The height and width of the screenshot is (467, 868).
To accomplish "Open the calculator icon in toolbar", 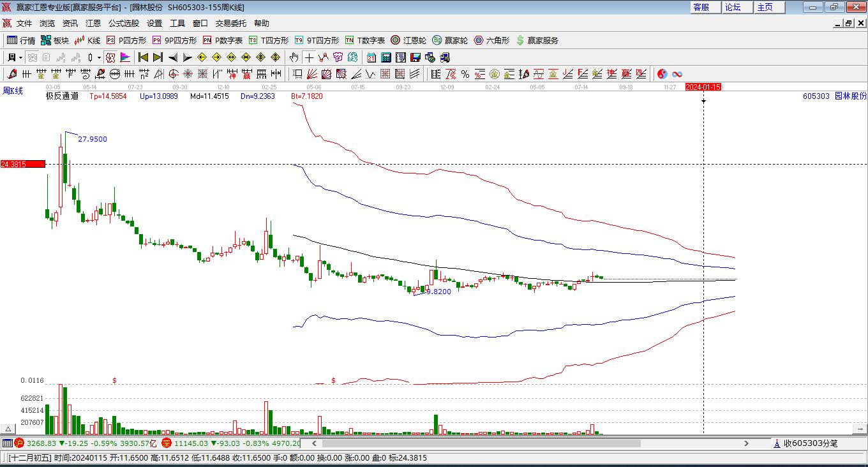I will pyautogui.click(x=385, y=57).
